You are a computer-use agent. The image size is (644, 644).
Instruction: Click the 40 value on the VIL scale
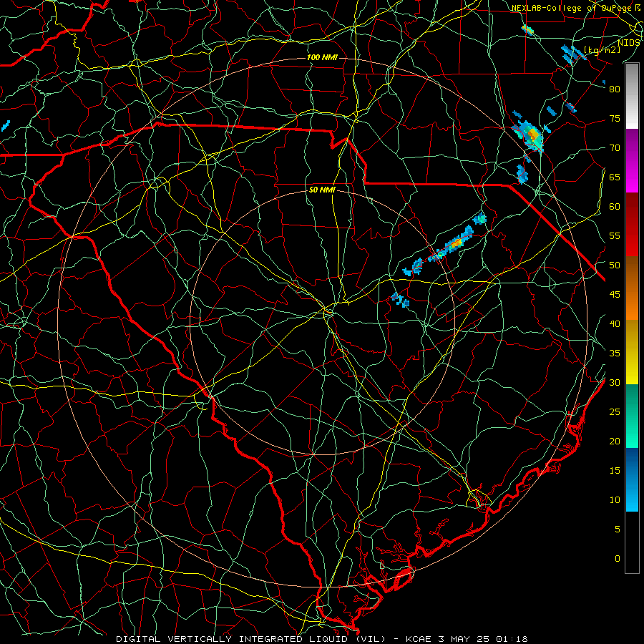pos(615,324)
